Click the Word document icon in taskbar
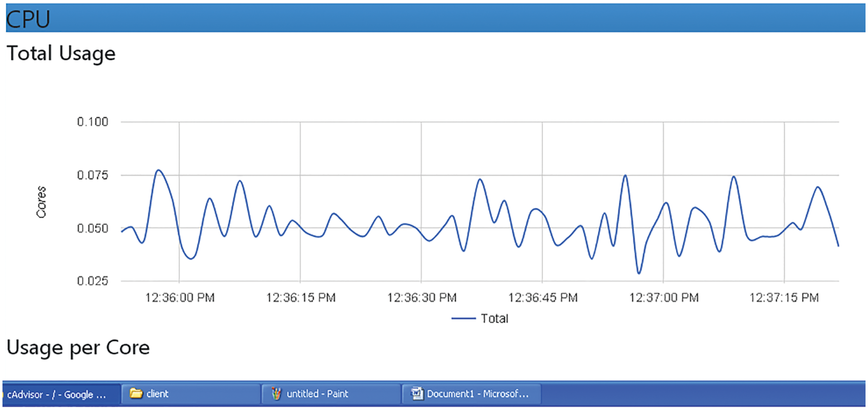 (x=417, y=394)
